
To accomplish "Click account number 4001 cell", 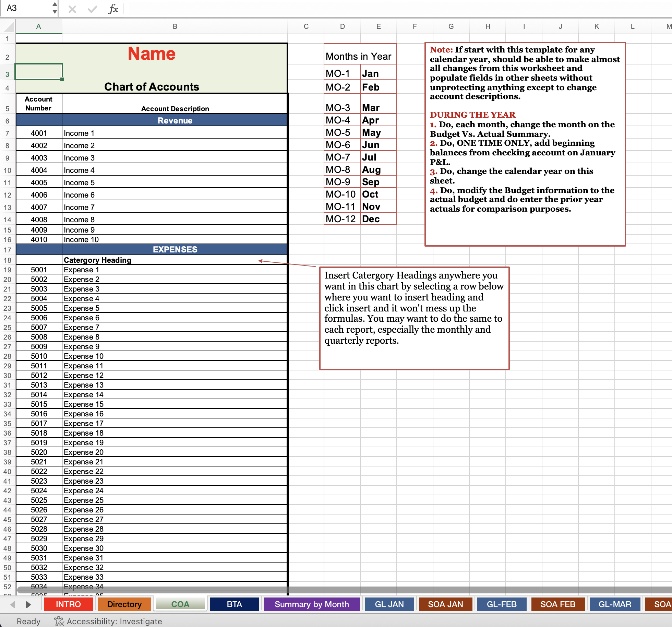I will coord(39,133).
